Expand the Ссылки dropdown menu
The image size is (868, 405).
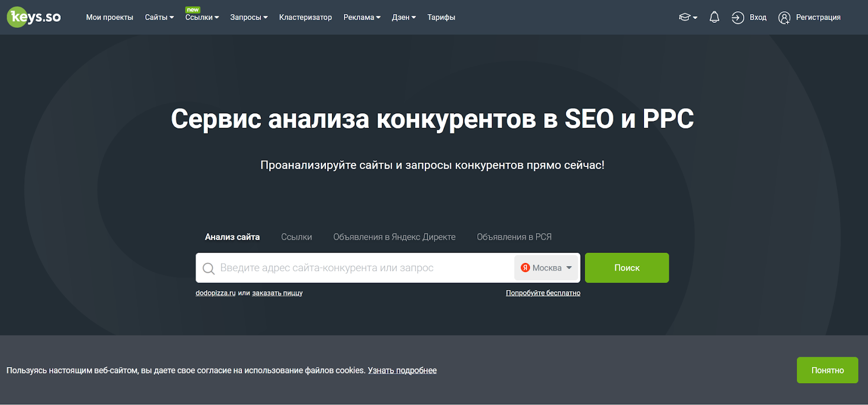coord(202,17)
